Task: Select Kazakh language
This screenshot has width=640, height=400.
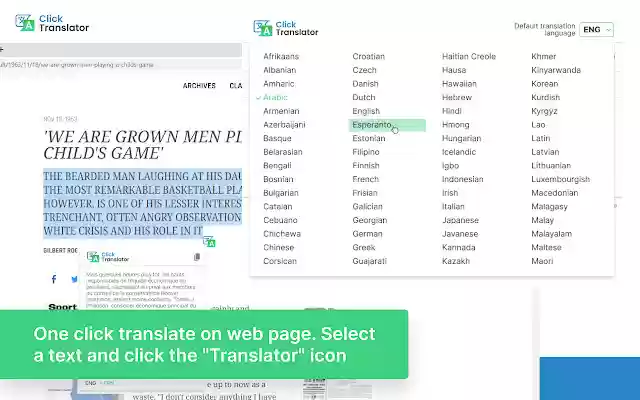Action: click(456, 261)
